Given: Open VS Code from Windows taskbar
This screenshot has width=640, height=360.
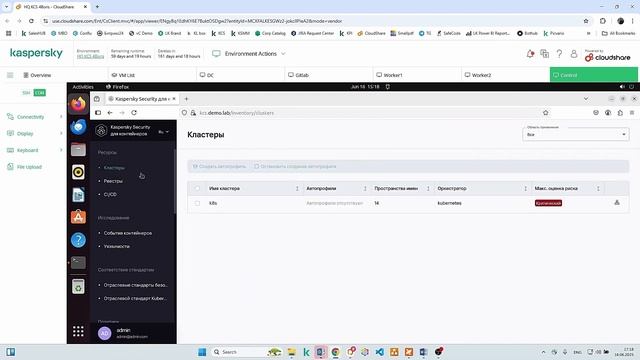Looking at the screenshot, I should pyautogui.click(x=380, y=352).
